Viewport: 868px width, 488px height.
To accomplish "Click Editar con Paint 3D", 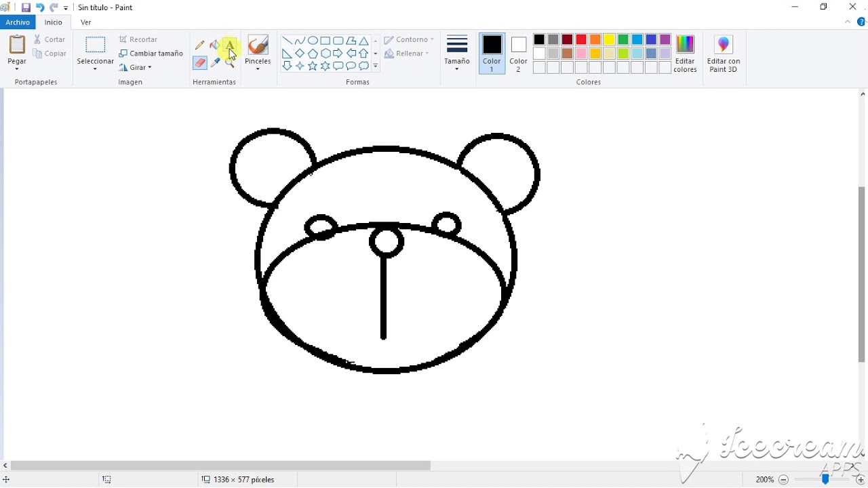I will pos(724,54).
